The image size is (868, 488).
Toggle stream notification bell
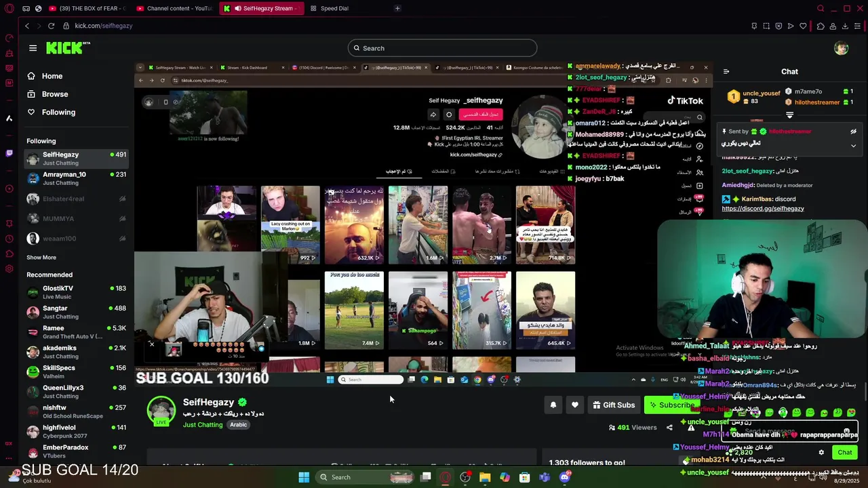pos(553,405)
